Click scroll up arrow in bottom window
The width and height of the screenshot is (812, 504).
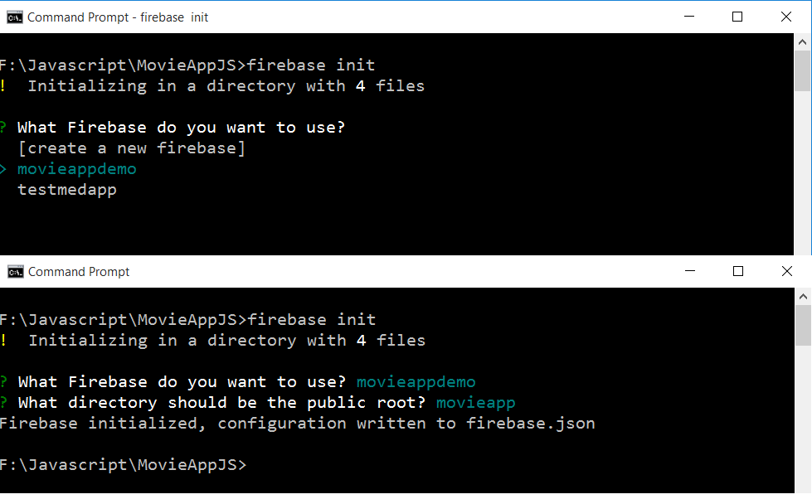[803, 297]
